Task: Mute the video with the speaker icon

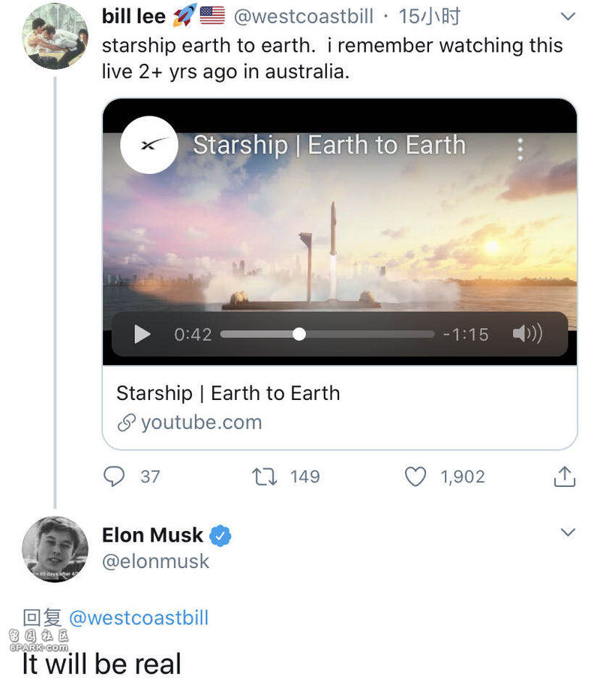Action: coord(527,333)
